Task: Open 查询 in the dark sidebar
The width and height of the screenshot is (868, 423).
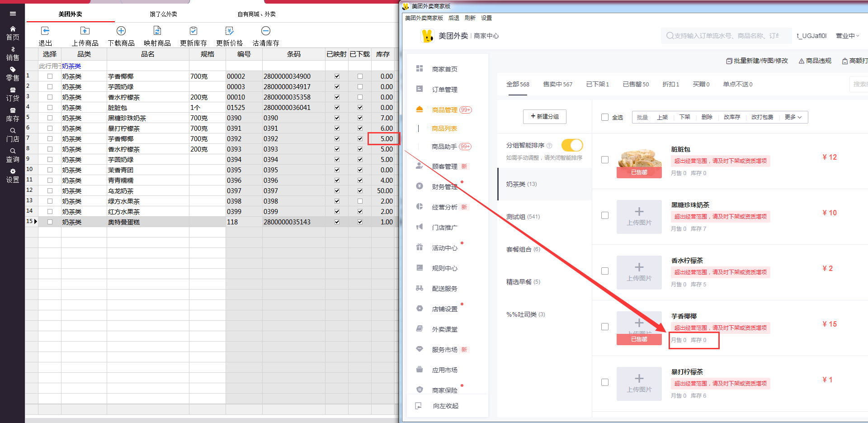Action: click(13, 156)
